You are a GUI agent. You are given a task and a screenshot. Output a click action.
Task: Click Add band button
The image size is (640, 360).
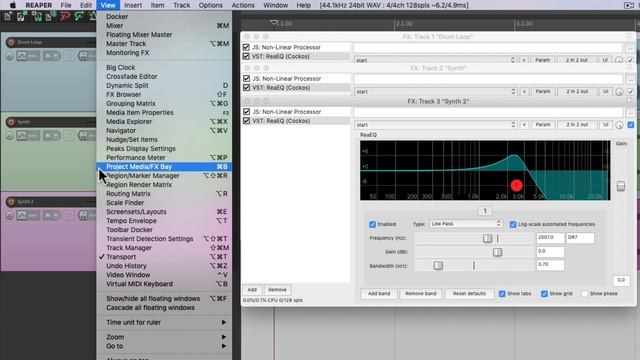click(x=379, y=293)
